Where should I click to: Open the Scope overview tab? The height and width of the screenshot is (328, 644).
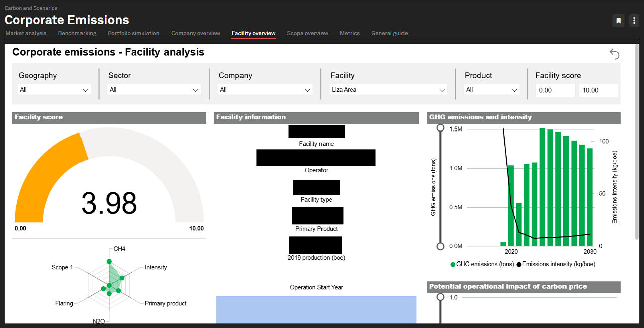(307, 33)
